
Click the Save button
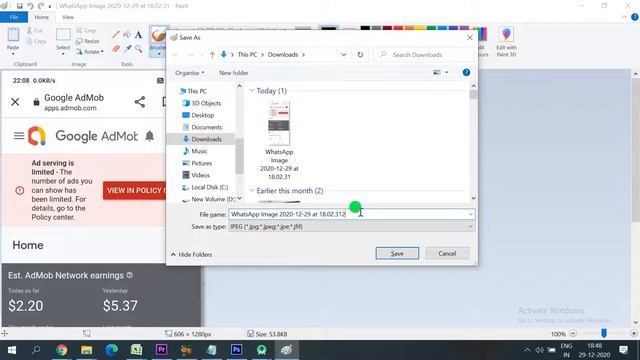(397, 253)
